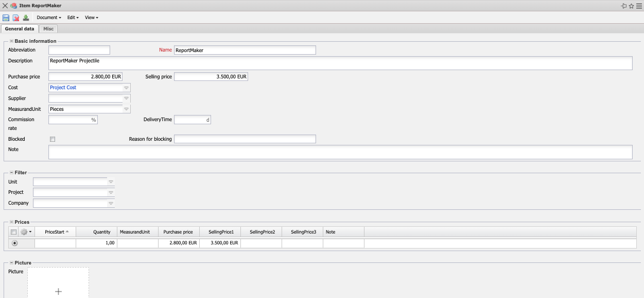This screenshot has height=298, width=644.
Task: Mark item as favorite with star icon
Action: 631,6
